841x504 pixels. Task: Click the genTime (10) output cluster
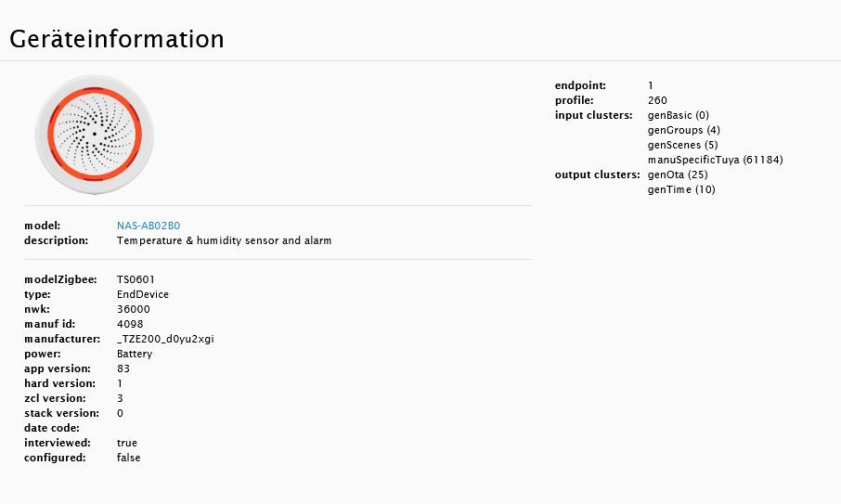tap(681, 189)
